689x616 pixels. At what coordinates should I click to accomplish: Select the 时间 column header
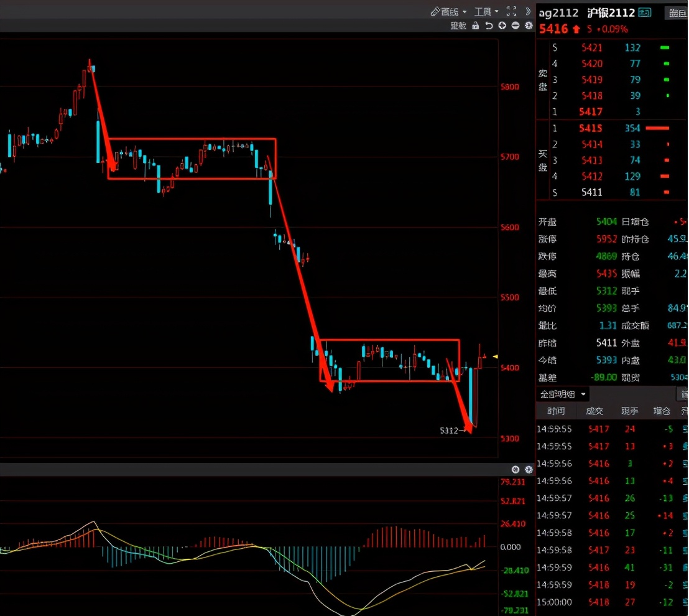(x=556, y=411)
